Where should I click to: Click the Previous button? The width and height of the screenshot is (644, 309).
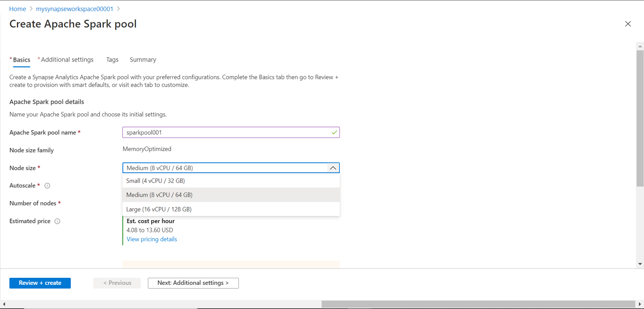pyautogui.click(x=117, y=283)
